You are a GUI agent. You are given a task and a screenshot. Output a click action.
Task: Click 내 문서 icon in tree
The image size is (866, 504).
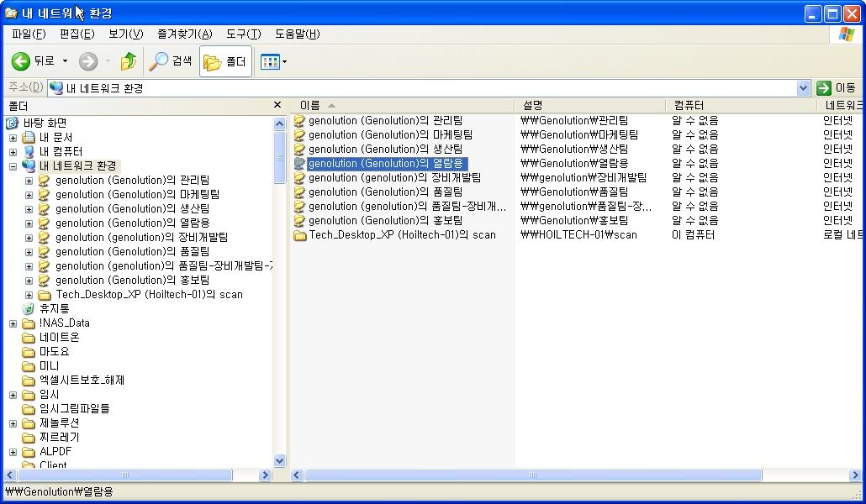pyautogui.click(x=29, y=137)
